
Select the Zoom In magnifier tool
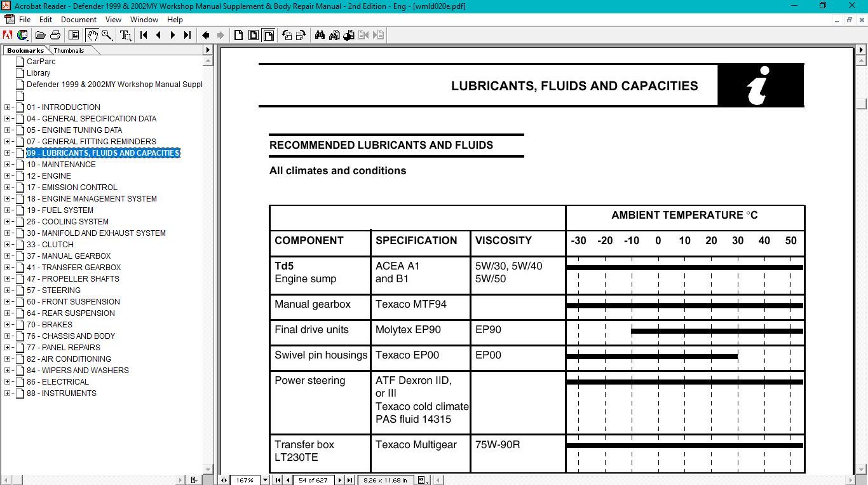click(x=107, y=35)
